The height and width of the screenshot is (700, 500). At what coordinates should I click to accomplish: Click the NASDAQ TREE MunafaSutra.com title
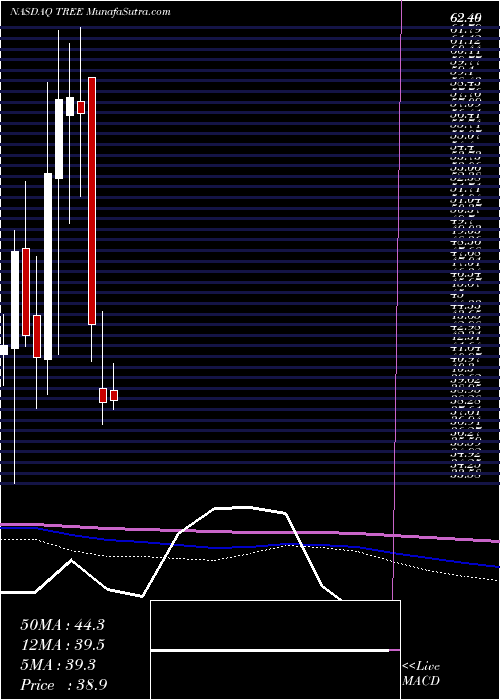[90, 12]
